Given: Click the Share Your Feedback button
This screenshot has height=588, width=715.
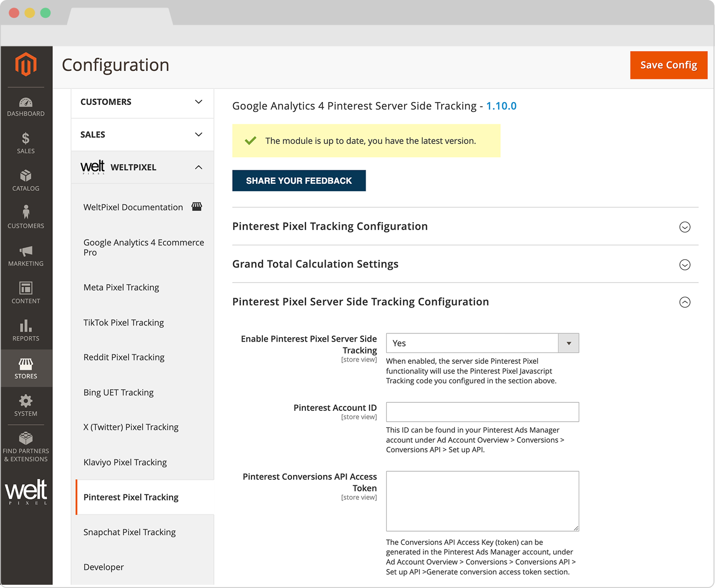Looking at the screenshot, I should [299, 181].
